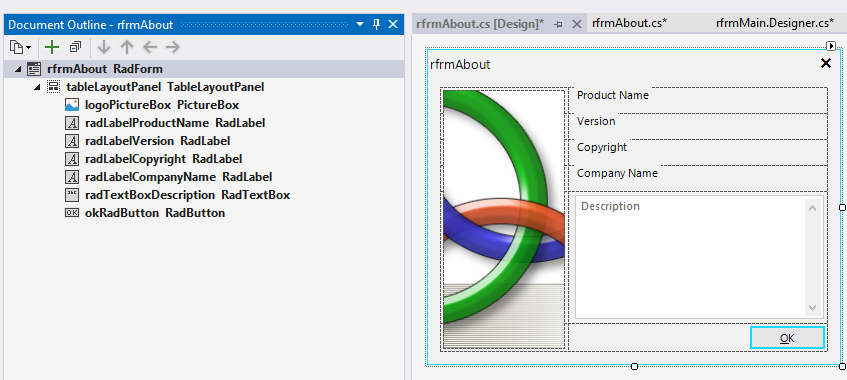Click the Description box scroll down arrow
847x380 pixels.
pos(812,308)
